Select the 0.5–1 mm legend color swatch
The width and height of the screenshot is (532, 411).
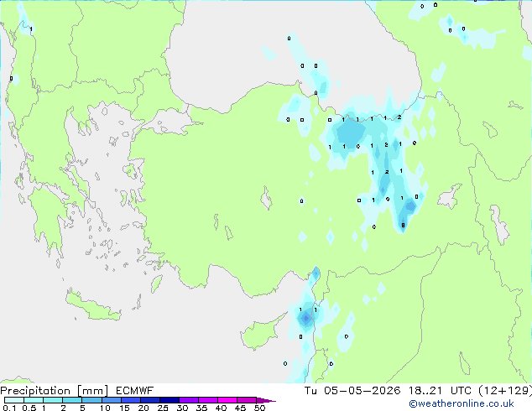34,400
